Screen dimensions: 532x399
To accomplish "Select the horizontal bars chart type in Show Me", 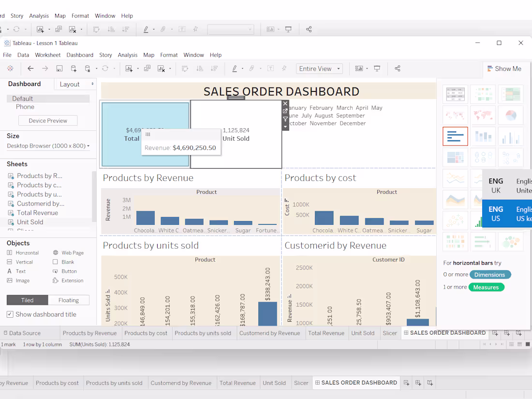I will (x=455, y=136).
